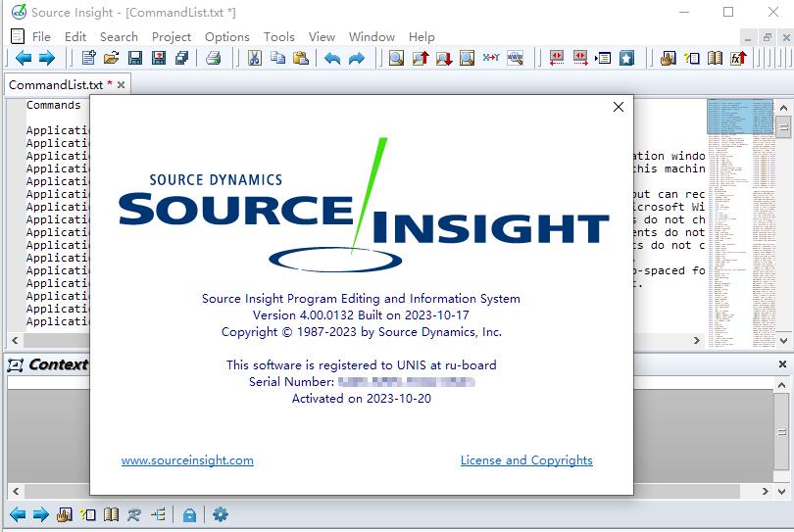
Task: Save the file with the blue floppy icon
Action: (135, 58)
